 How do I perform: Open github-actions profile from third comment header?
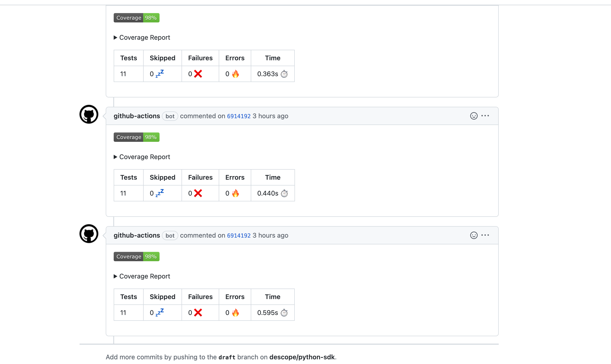click(x=137, y=236)
